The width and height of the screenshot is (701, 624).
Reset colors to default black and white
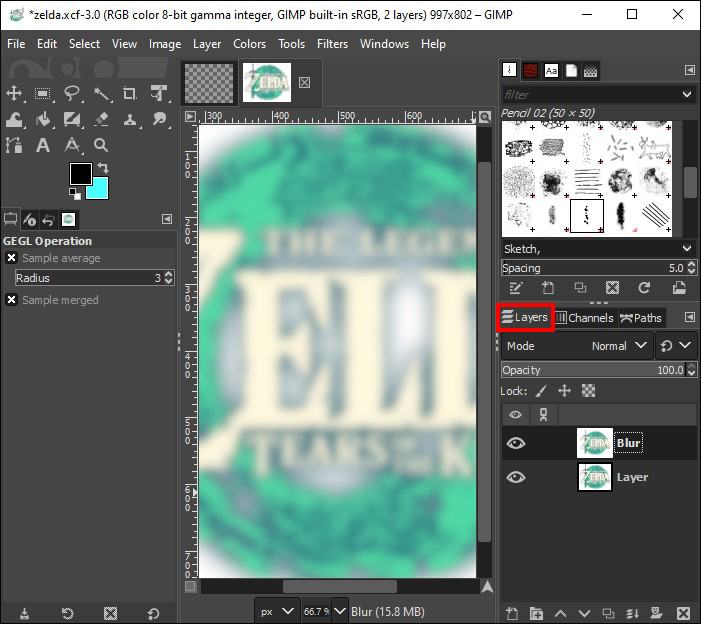[x=75, y=194]
